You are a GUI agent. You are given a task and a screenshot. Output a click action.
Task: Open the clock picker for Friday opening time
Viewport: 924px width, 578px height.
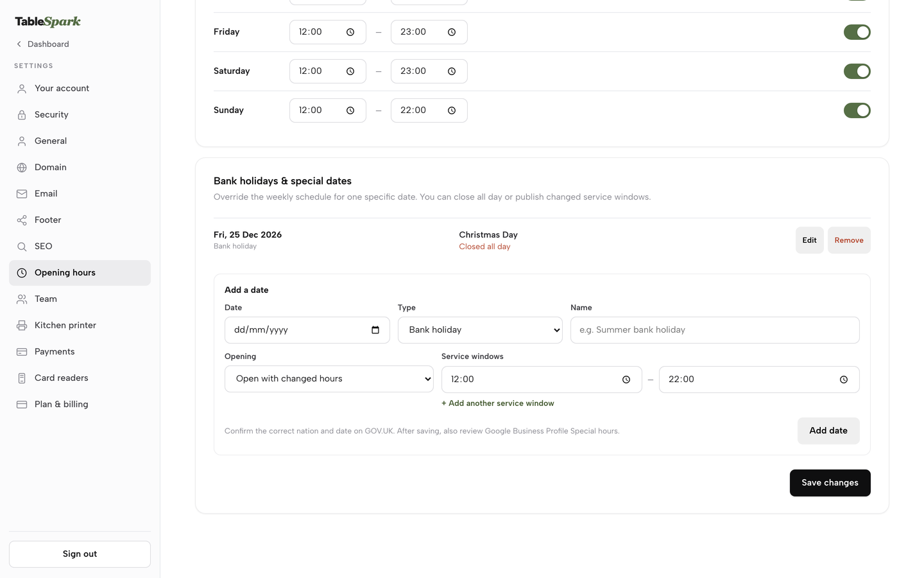pyautogui.click(x=350, y=32)
